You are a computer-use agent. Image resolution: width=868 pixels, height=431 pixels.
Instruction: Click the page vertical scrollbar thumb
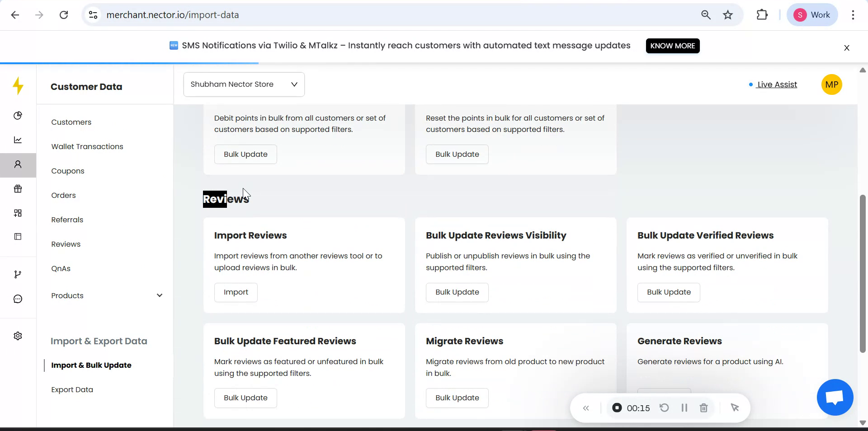click(863, 273)
